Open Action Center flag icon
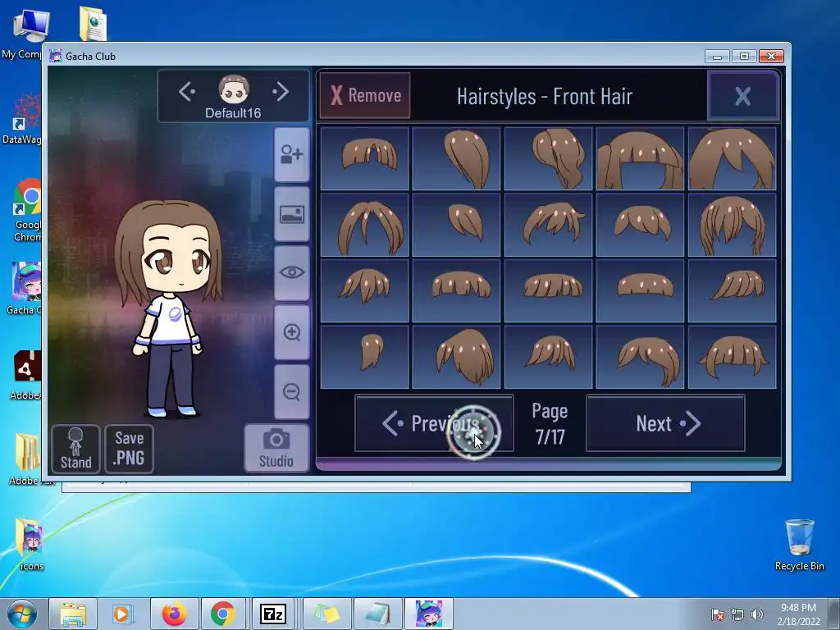Image resolution: width=840 pixels, height=630 pixels. click(x=717, y=614)
